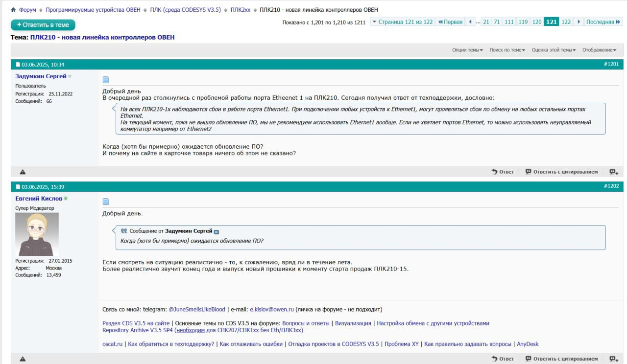Viewport: 627px width, 364px height.
Task: Open the 'Страница 121 из 122' page dropdown
Action: [x=402, y=22]
